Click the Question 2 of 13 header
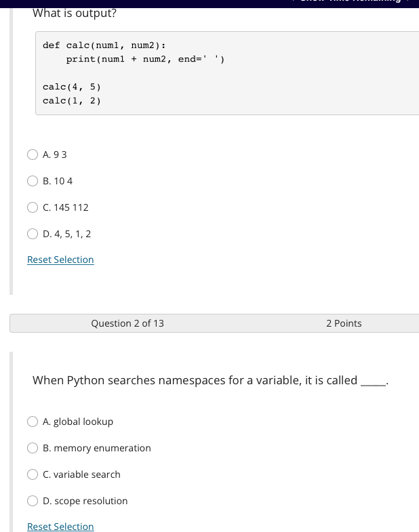 127,323
